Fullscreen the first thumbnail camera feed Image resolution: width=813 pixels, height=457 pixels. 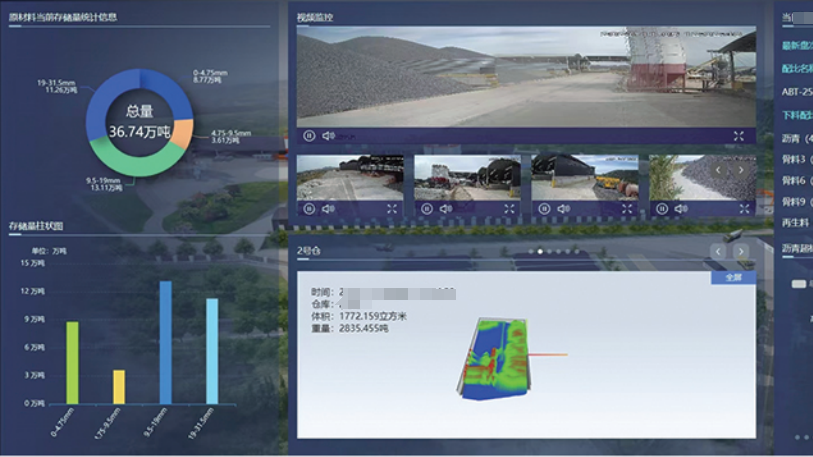click(392, 209)
